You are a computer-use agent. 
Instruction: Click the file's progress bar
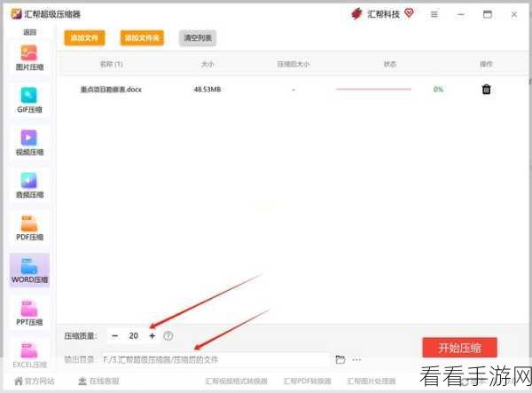(x=373, y=90)
